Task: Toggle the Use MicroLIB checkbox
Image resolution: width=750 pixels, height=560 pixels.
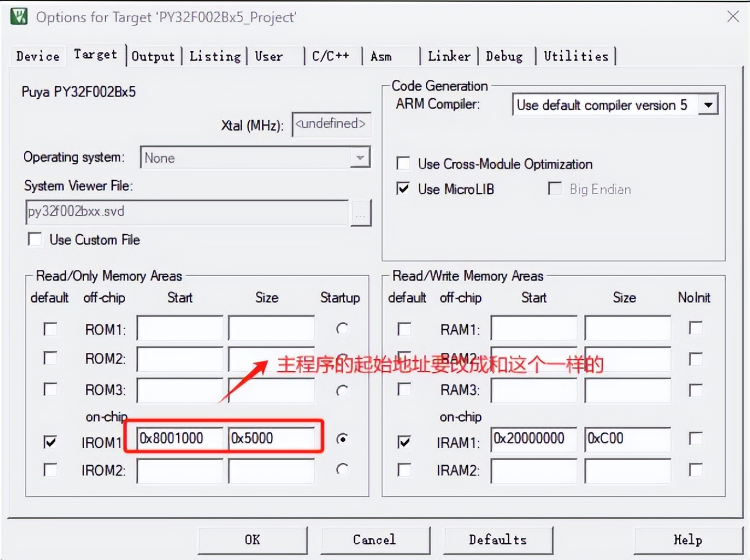Action: click(x=403, y=188)
